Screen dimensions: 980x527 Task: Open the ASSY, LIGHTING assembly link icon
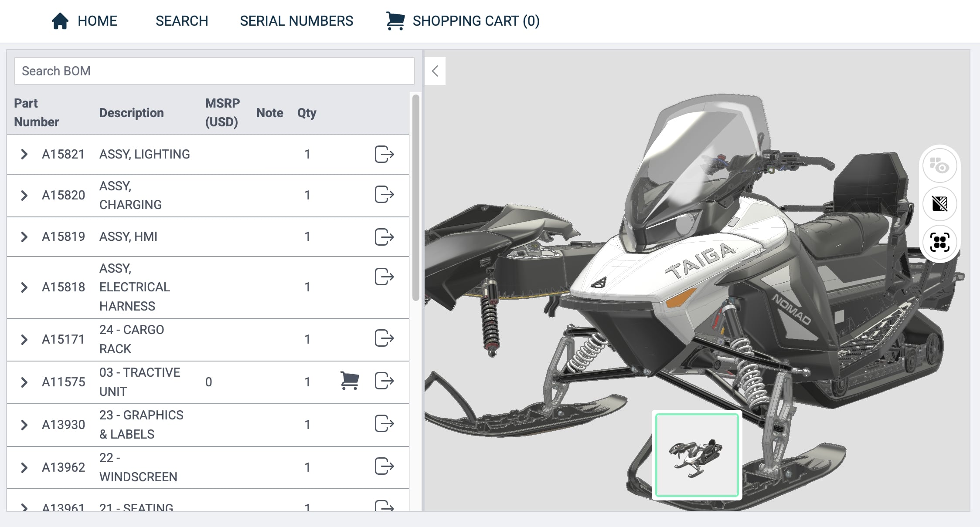point(384,154)
